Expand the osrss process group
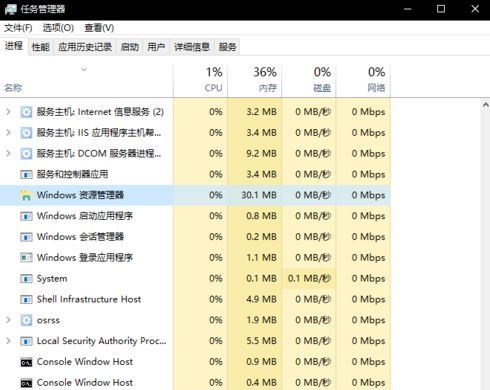 coord(9,320)
